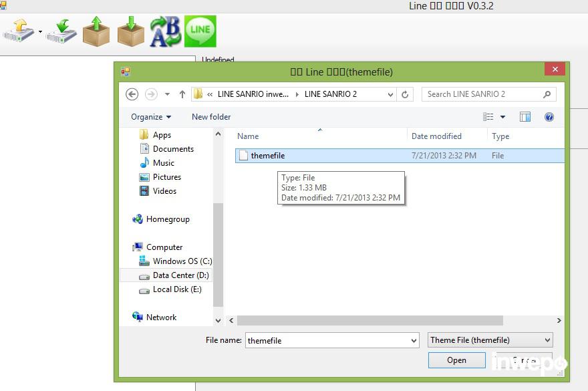
Task: Click the Open button
Action: click(457, 360)
